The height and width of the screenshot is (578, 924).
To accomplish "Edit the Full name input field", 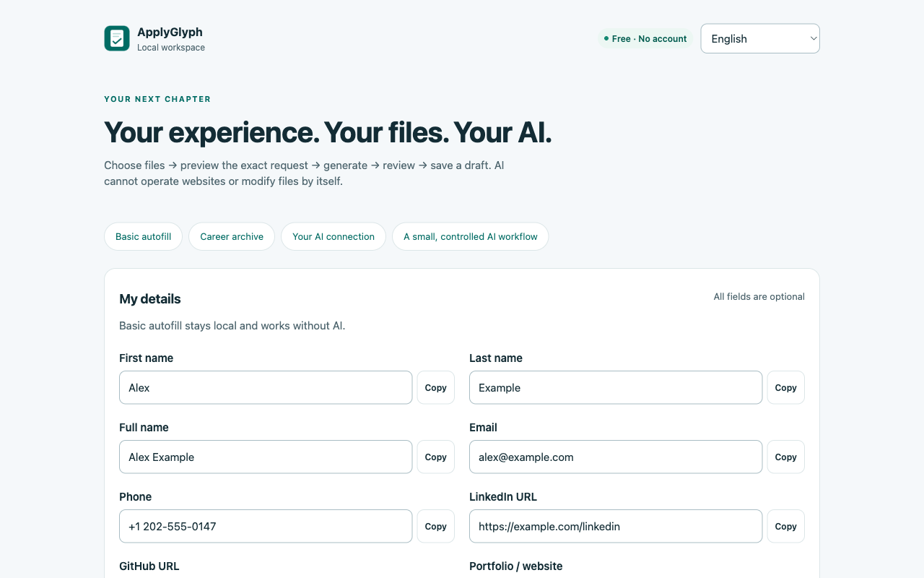I will pyautogui.click(x=266, y=457).
